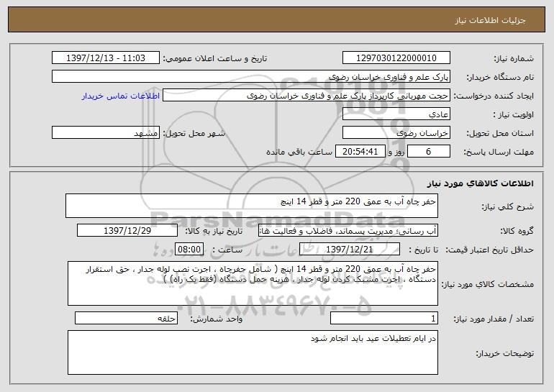Select the goods group field آب رسانی
554x392 pixels.
coord(348,230)
